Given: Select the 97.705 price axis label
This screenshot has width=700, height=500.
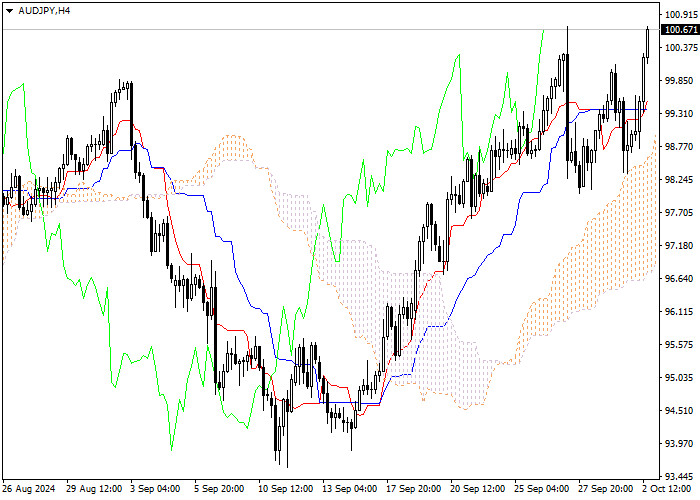Looking at the screenshot, I should pyautogui.click(x=679, y=213).
